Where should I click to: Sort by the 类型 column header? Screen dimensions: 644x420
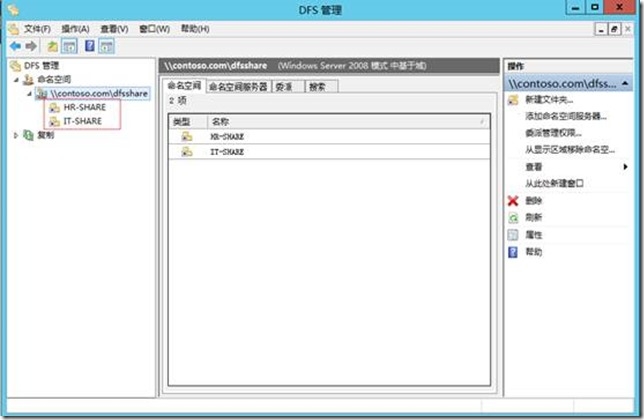[x=188, y=122]
